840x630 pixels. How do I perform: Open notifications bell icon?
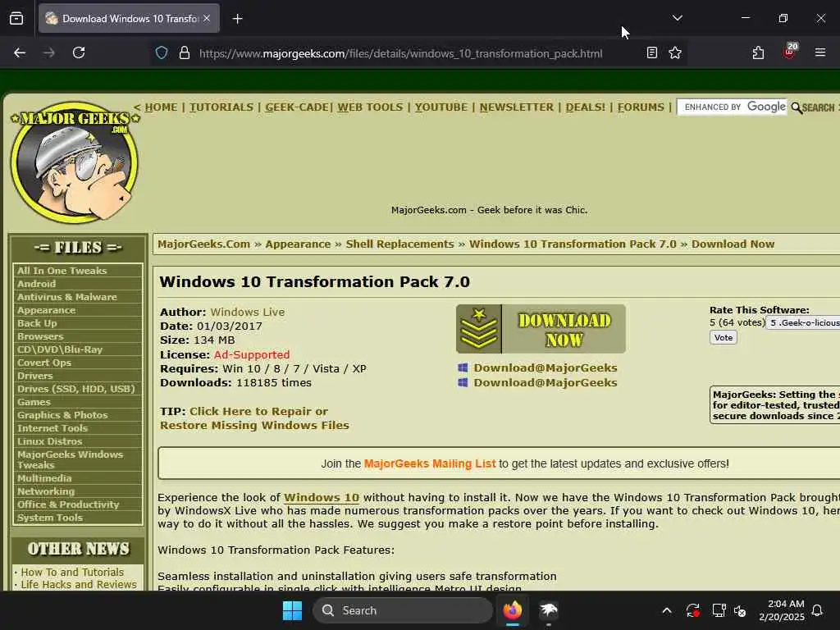817,610
